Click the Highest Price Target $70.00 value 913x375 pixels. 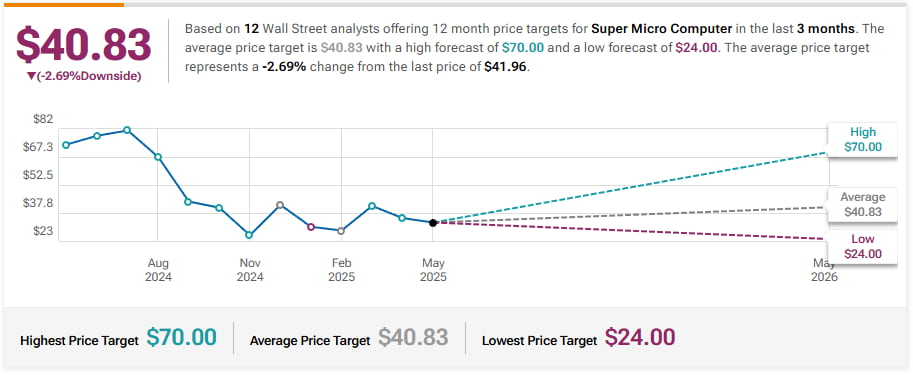pyautogui.click(x=182, y=337)
